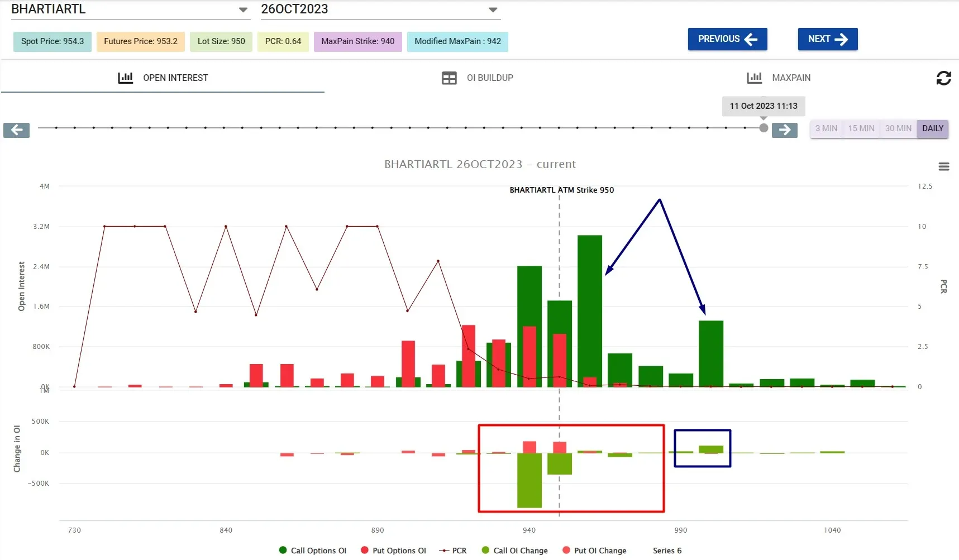959x560 pixels.
Task: Click the BHARTIARTL ATM Strike 950 label
Action: pos(562,190)
